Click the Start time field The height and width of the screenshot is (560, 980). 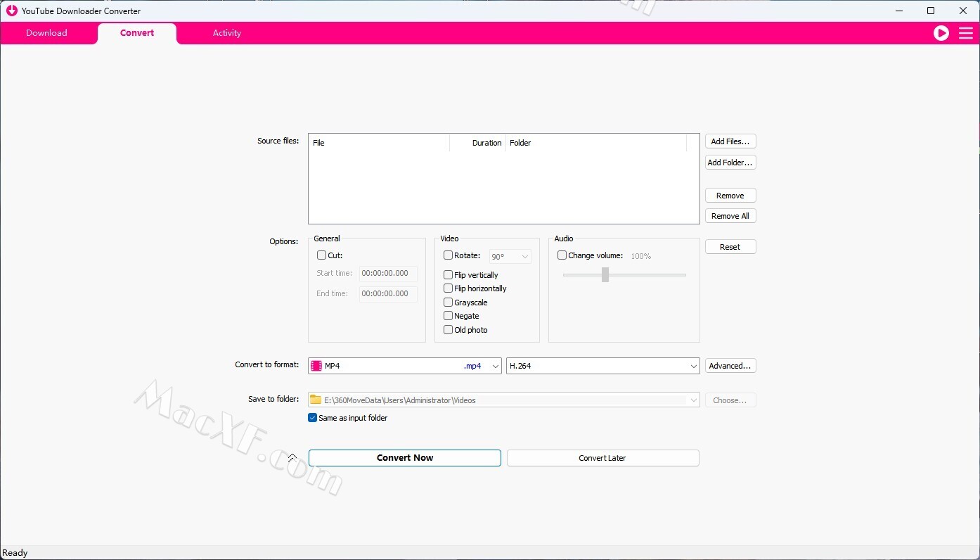[x=388, y=274]
